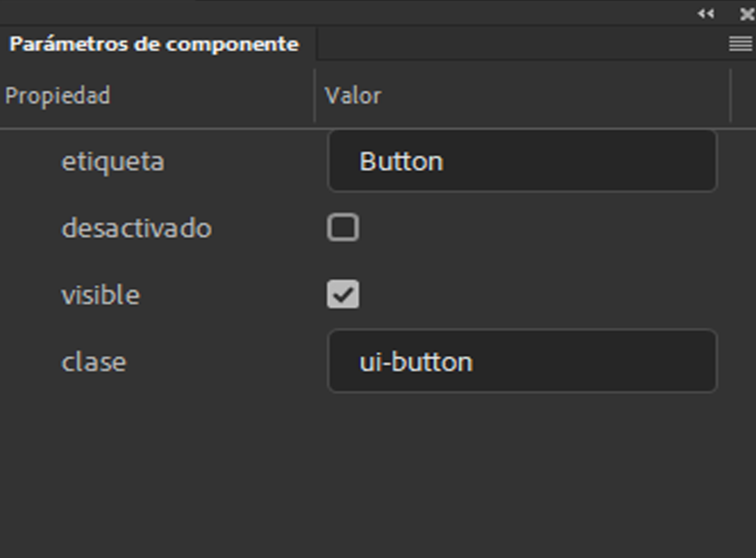Viewport: 756px width, 558px height.
Task: Uncheck visible to hide the component
Action: pos(342,294)
